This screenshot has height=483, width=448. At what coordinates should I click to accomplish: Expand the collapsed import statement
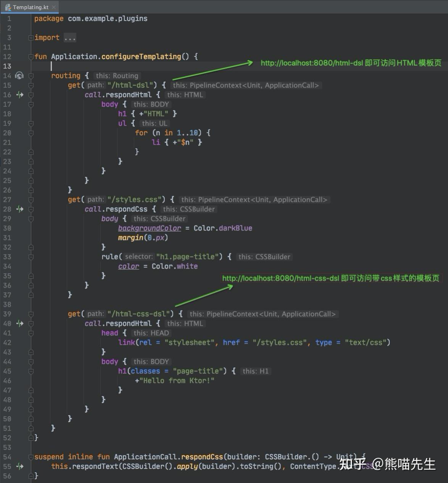31,37
